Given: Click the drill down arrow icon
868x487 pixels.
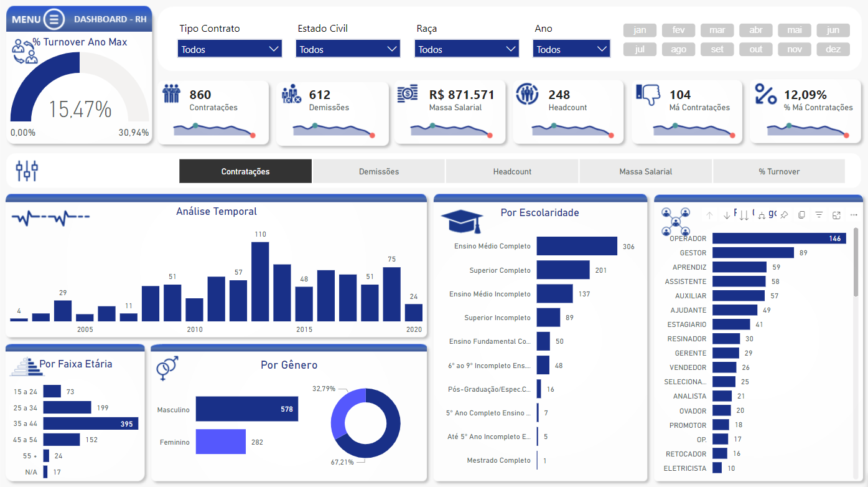Looking at the screenshot, I should pyautogui.click(x=727, y=215).
